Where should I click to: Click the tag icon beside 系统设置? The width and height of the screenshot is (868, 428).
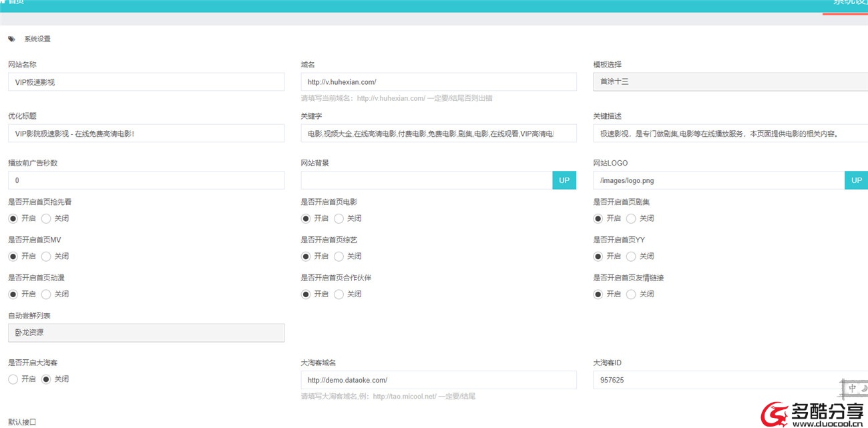tap(11, 39)
